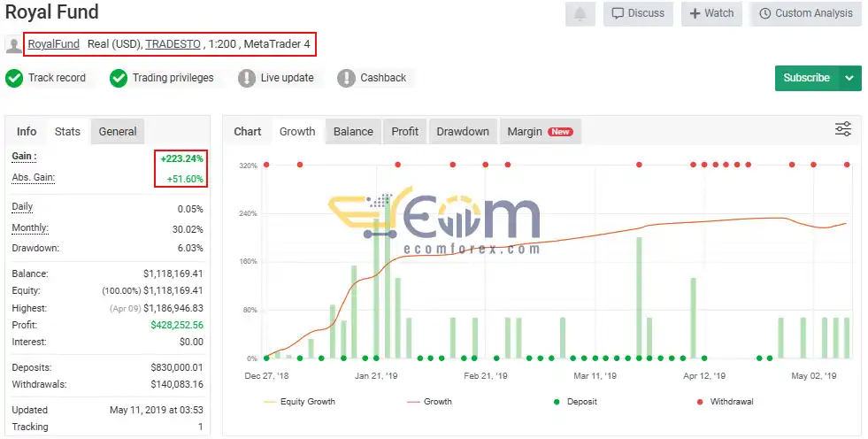Toggle the Growth legend series
The height and width of the screenshot is (439, 868).
coord(429,402)
